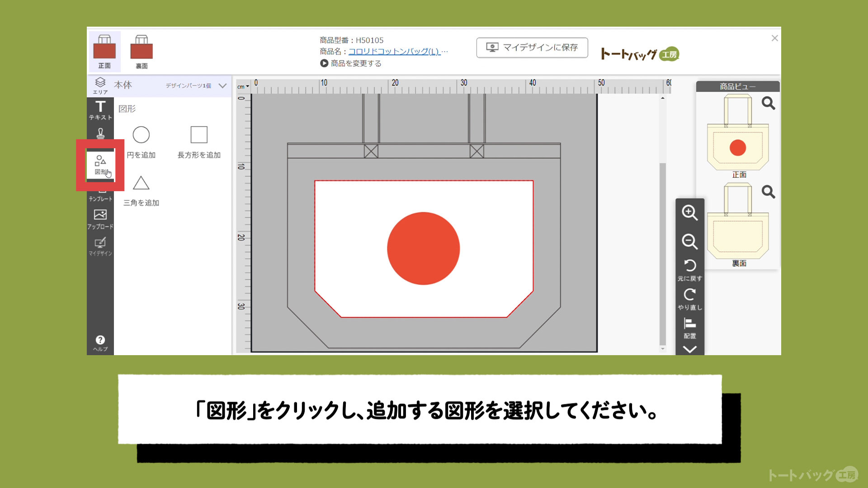
Task: Expand more tools with bottom chevron
Action: 689,349
